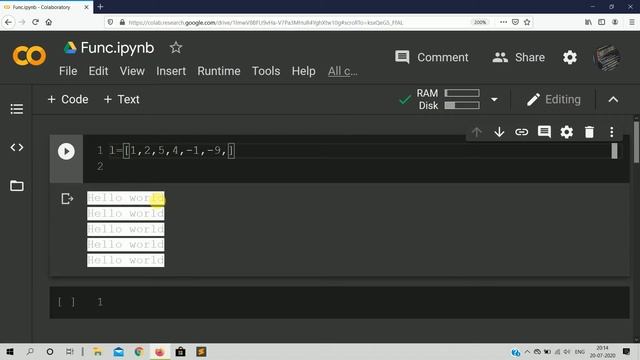Open the browser library icon

(588, 22)
